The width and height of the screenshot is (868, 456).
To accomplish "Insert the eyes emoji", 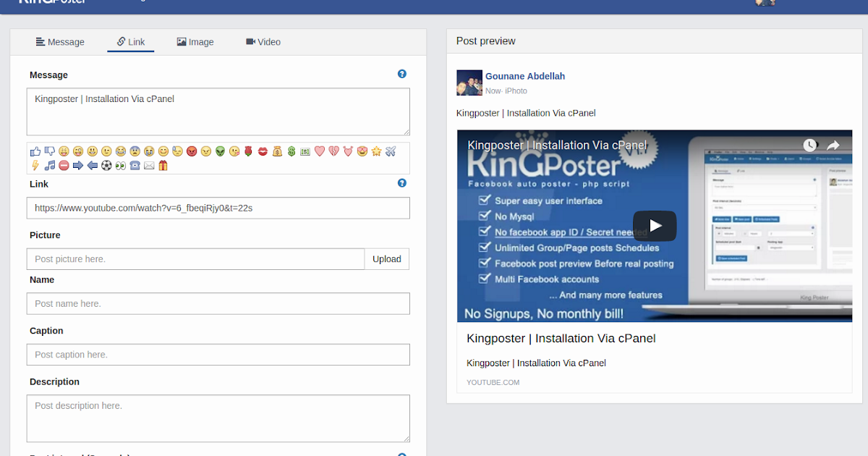I will click(121, 165).
